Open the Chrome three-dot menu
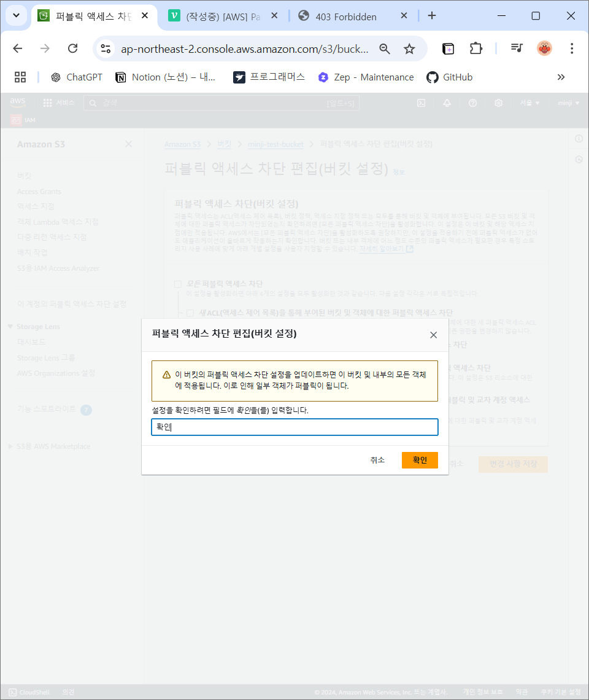 click(572, 49)
